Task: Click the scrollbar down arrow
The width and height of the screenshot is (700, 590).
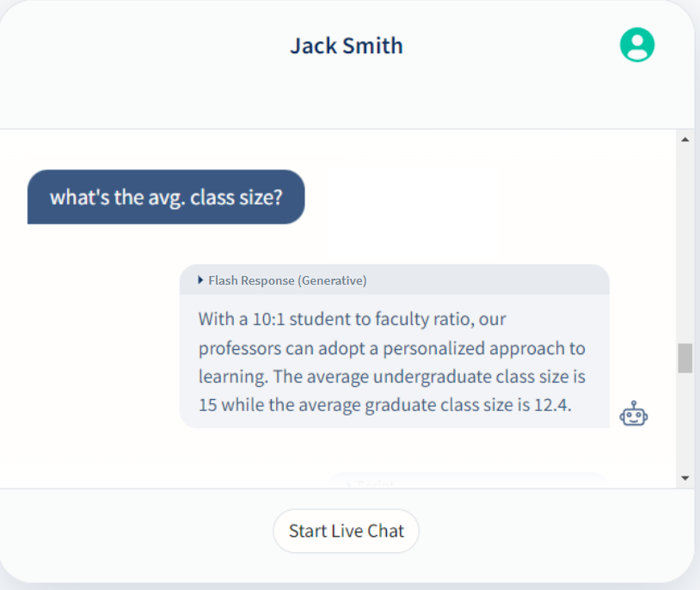Action: 685,477
